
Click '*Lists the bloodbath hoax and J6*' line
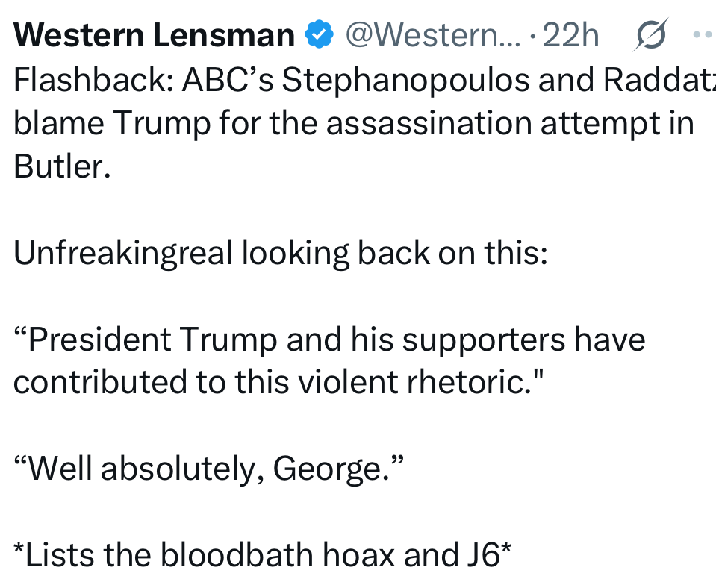263,555
